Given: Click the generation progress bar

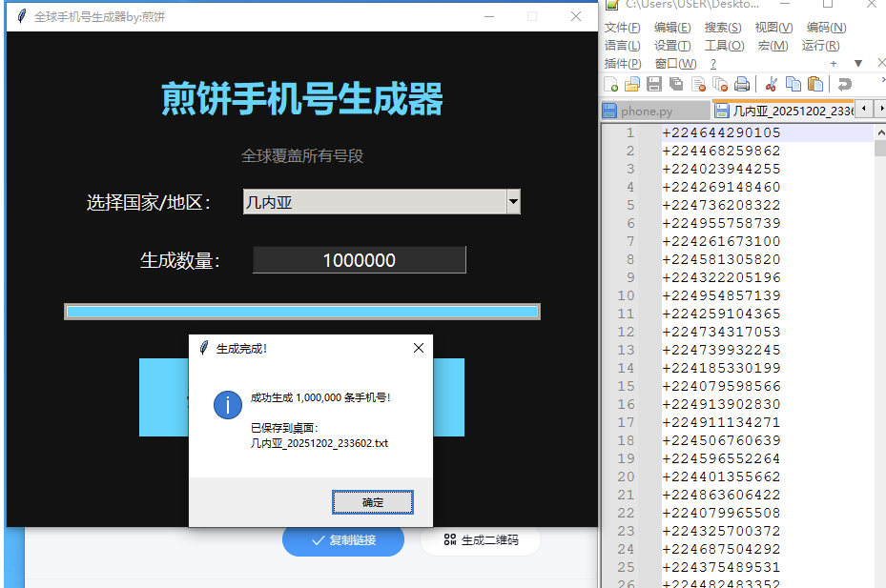Looking at the screenshot, I should coord(301,311).
